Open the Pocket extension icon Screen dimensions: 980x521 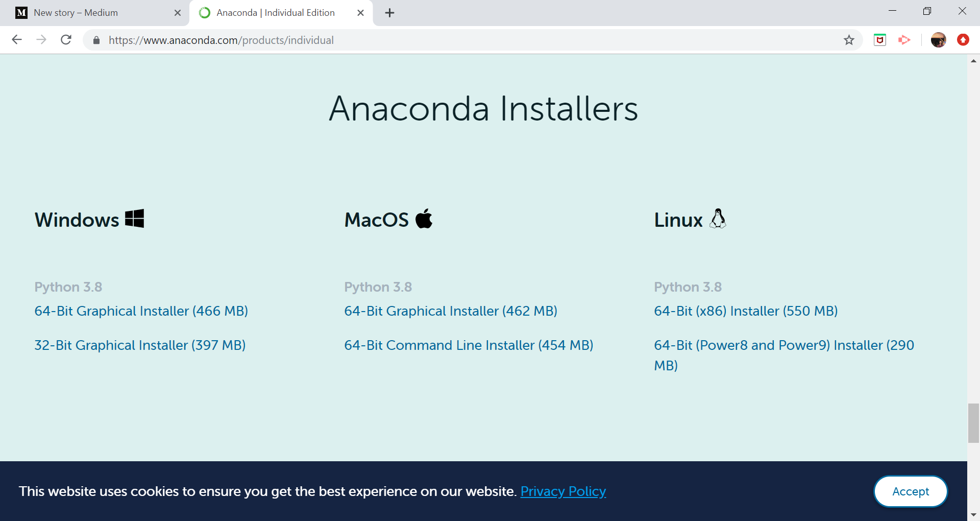pos(880,40)
